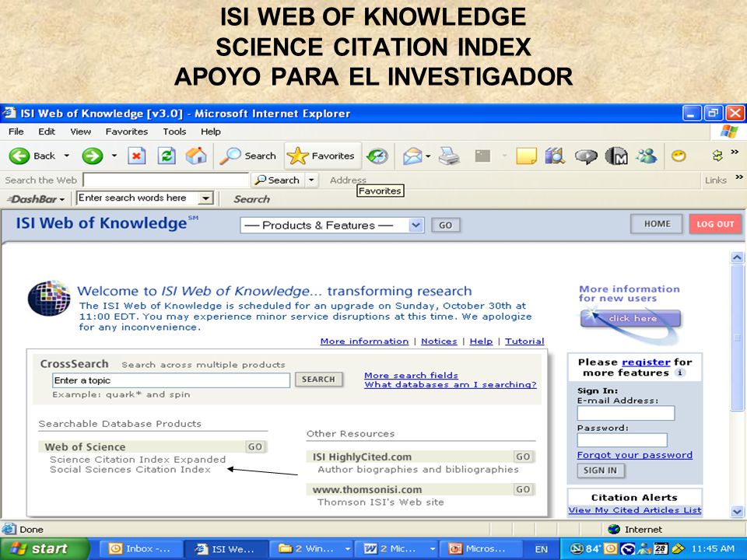Screen dimensions: 747x560
Task: Click GO for Web of Science
Action: pyautogui.click(x=255, y=446)
